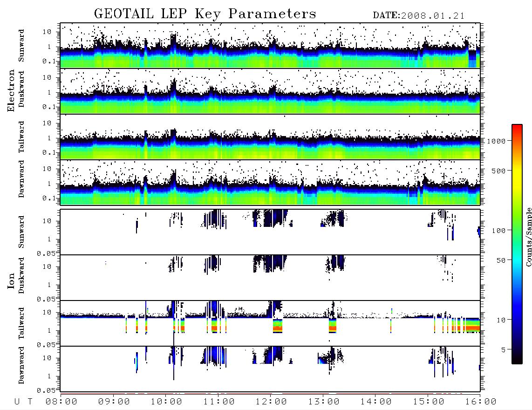Click the 1000 color bar tick label
This screenshot has width=532, height=410.
click(497, 141)
